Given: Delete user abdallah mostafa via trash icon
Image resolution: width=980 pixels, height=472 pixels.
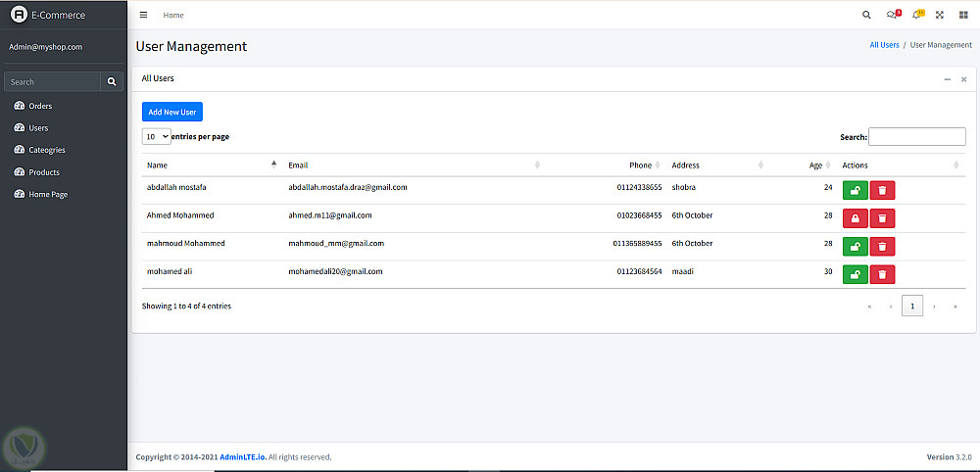Looking at the screenshot, I should (x=883, y=190).
